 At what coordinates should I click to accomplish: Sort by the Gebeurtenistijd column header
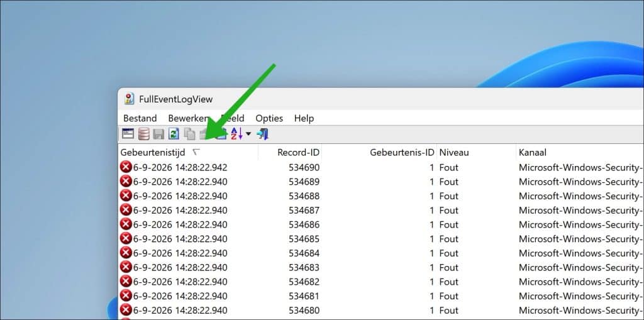click(188, 152)
